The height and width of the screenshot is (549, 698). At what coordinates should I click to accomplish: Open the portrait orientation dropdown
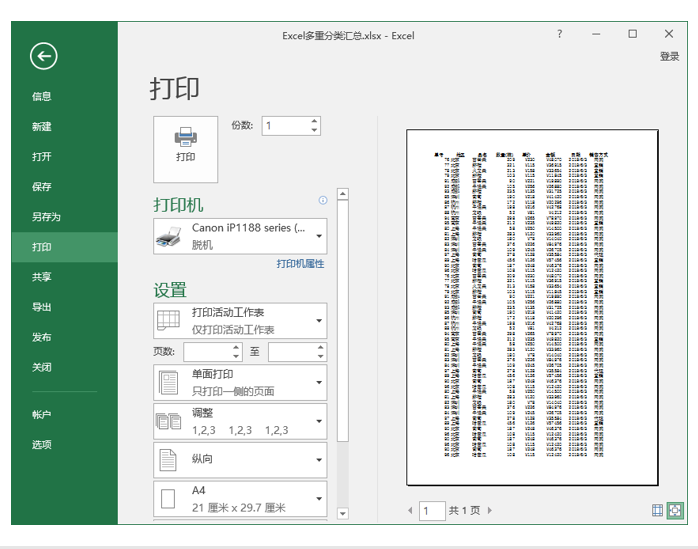point(240,460)
